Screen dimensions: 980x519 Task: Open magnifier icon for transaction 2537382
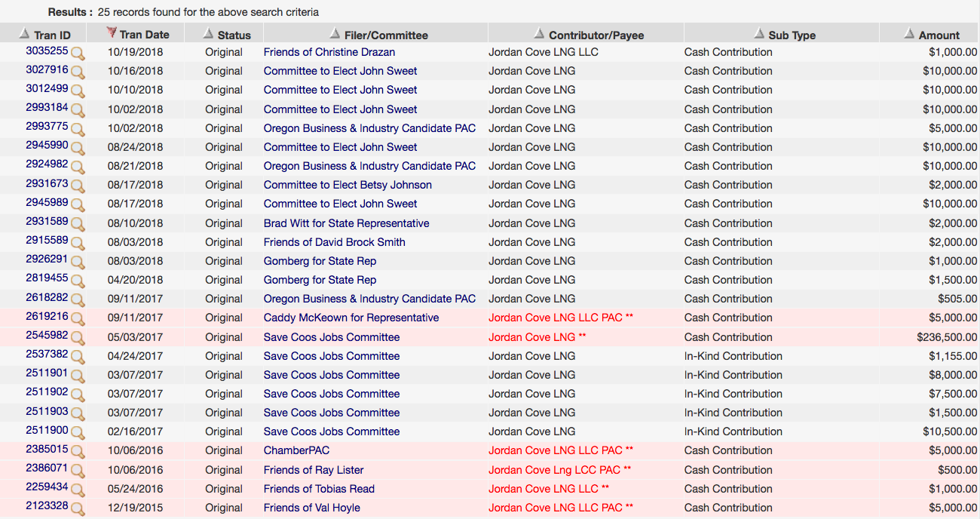click(78, 358)
